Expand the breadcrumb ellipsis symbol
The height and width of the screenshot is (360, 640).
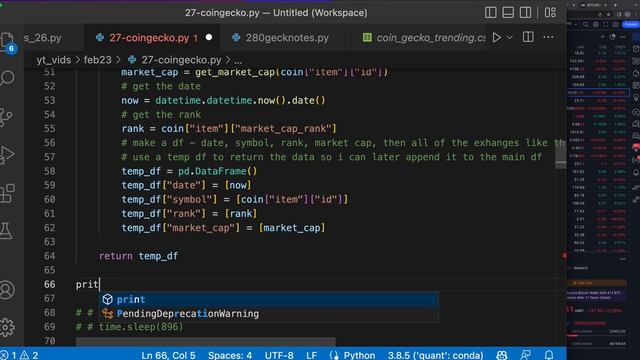coord(238,61)
